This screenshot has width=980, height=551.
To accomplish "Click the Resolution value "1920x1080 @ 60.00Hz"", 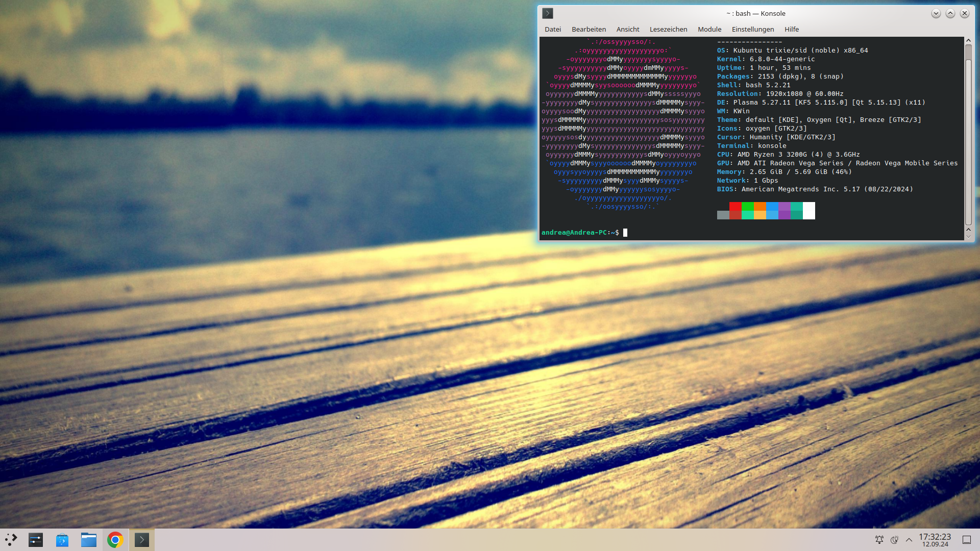I will point(805,94).
